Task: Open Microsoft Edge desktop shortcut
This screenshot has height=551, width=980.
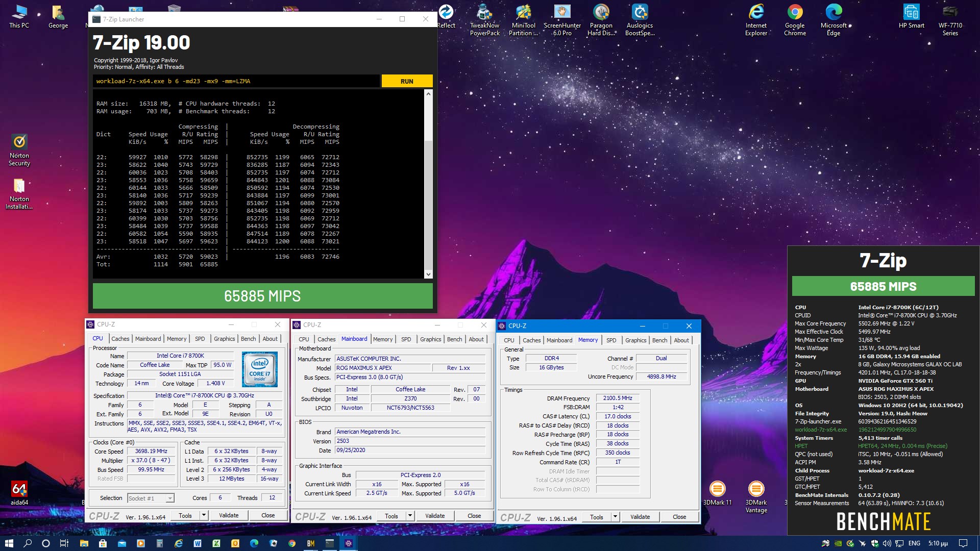Action: coord(834,20)
